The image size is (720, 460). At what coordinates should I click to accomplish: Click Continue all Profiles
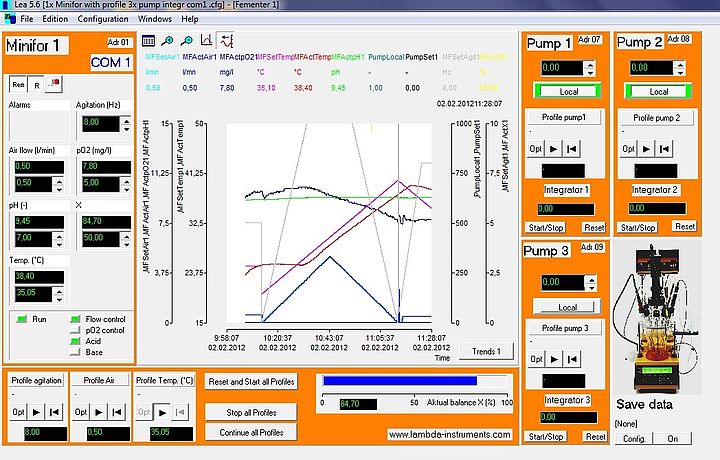[x=251, y=432]
